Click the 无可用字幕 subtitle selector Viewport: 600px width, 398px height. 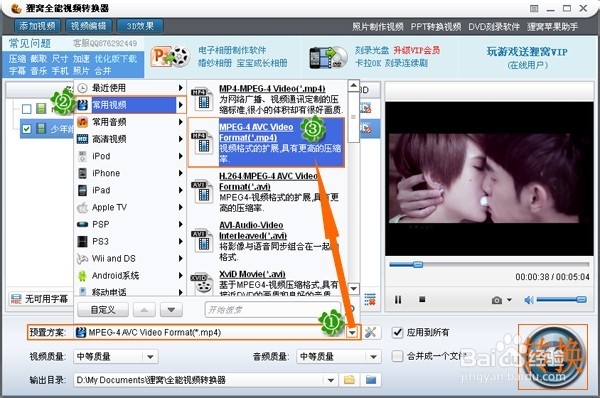pyautogui.click(x=39, y=299)
